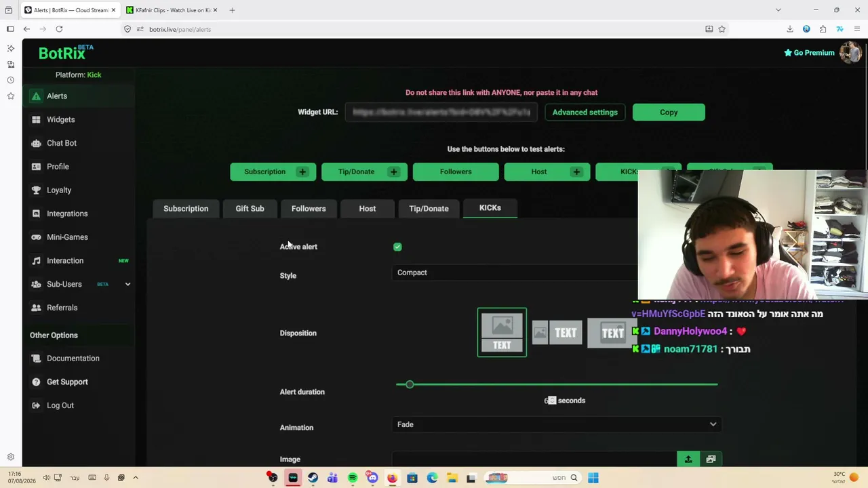
Task: Test alert with the Subscription button
Action: click(x=273, y=171)
